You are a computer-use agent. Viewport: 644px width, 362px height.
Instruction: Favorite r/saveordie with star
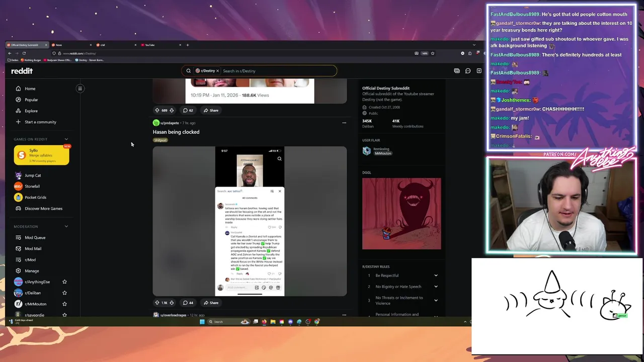64,315
